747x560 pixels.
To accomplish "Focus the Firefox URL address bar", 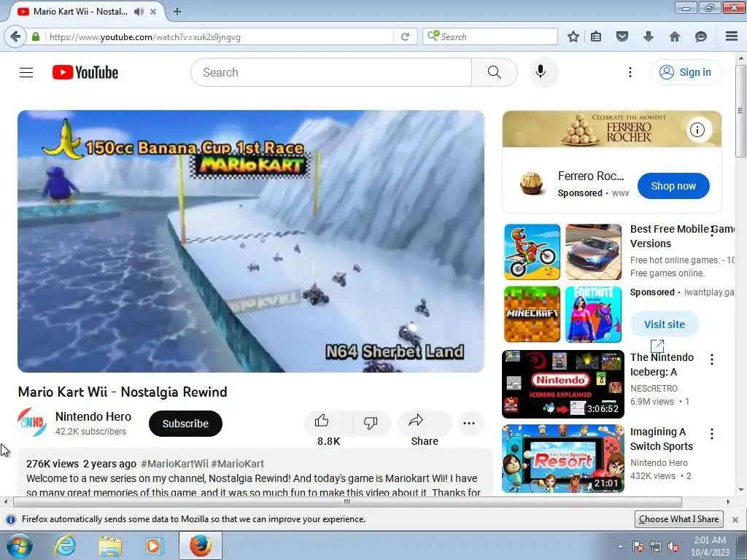I will (220, 36).
